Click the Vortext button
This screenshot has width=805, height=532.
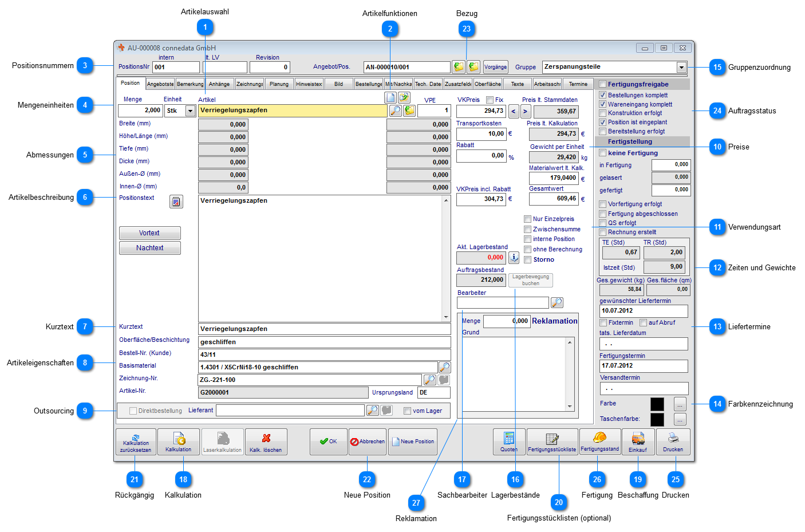point(150,233)
